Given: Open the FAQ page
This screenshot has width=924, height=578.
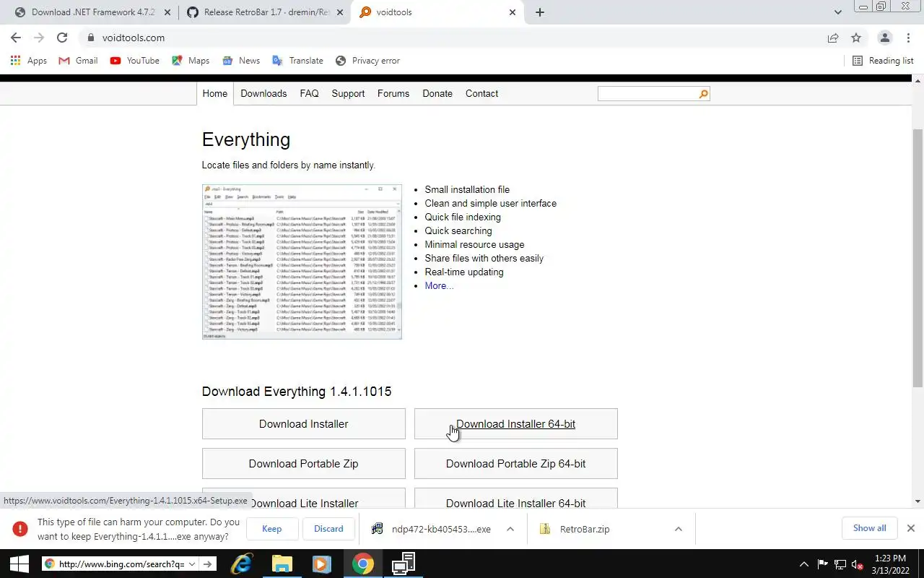Looking at the screenshot, I should [309, 93].
